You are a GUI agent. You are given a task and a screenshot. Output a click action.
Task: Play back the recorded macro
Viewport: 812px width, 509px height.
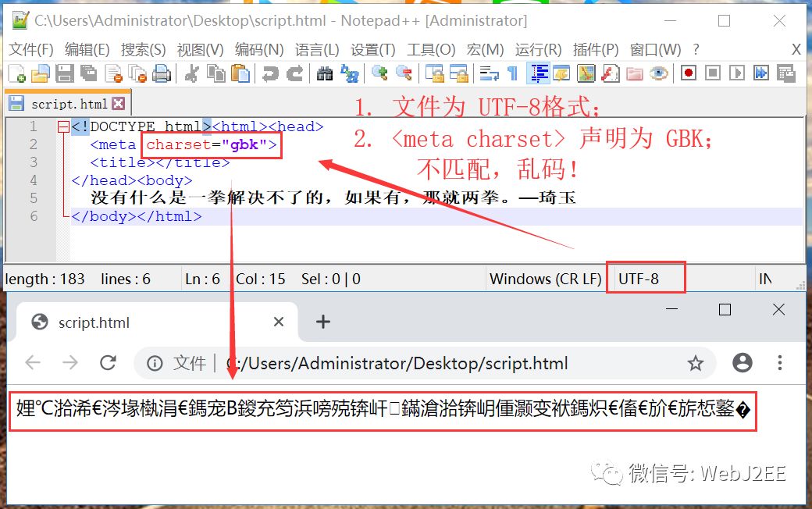[x=736, y=73]
